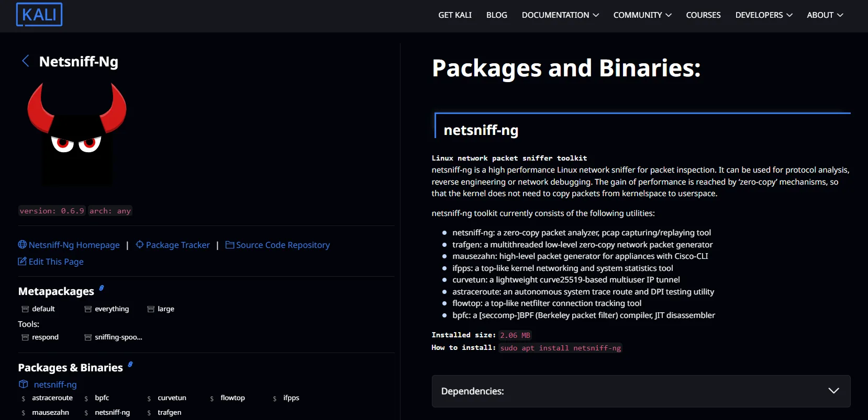The width and height of the screenshot is (868, 420).
Task: Click the globe icon for Netsniff-Ng Homepage
Action: pyautogui.click(x=22, y=244)
